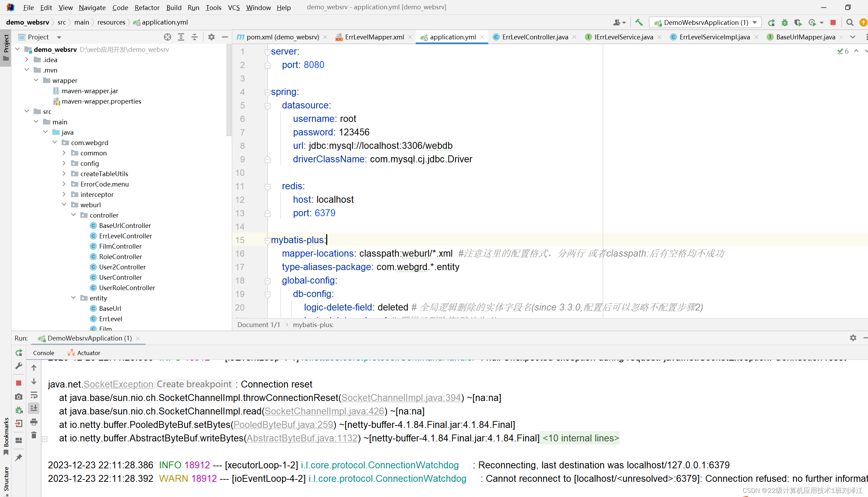Click the project tree vertical scrollbar
The width and height of the screenshot is (868, 497).
(x=228, y=90)
